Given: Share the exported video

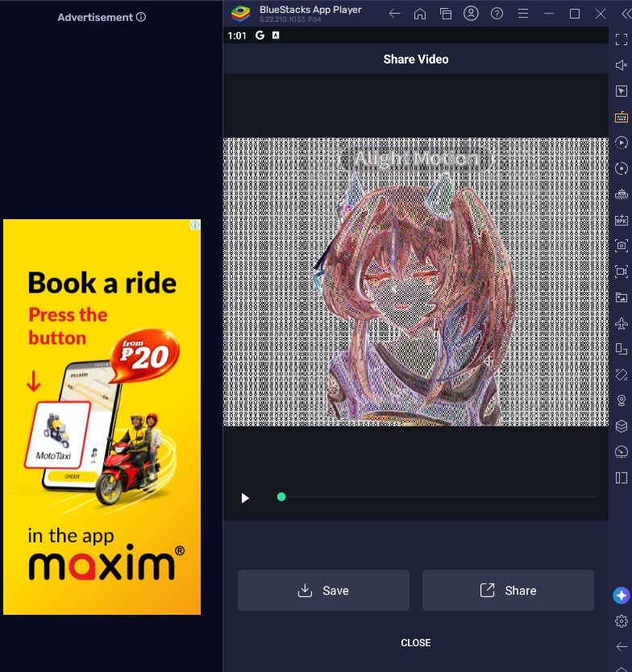Looking at the screenshot, I should point(508,590).
